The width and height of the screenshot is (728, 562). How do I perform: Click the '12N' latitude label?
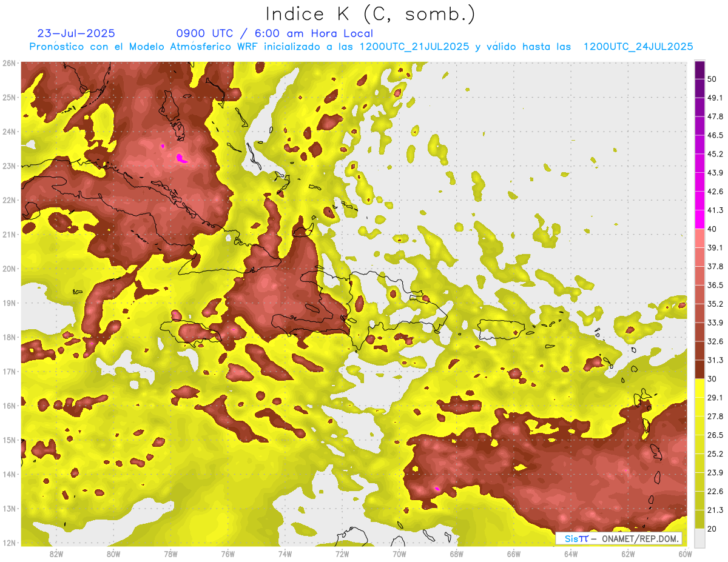[9, 543]
